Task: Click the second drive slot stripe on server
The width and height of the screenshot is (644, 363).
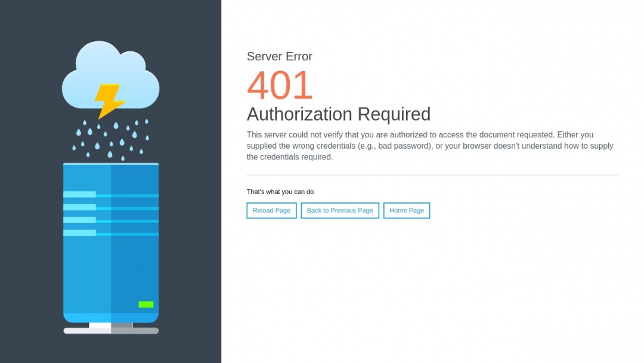Action: 80,207
